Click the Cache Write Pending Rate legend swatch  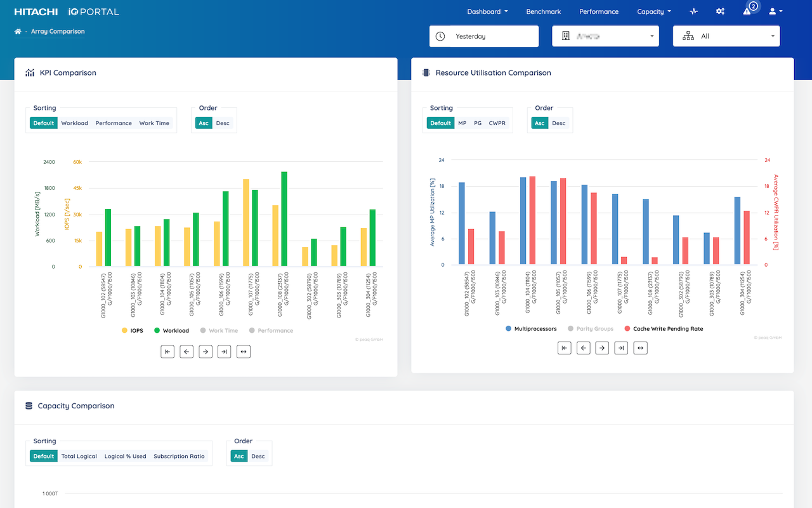pos(627,329)
